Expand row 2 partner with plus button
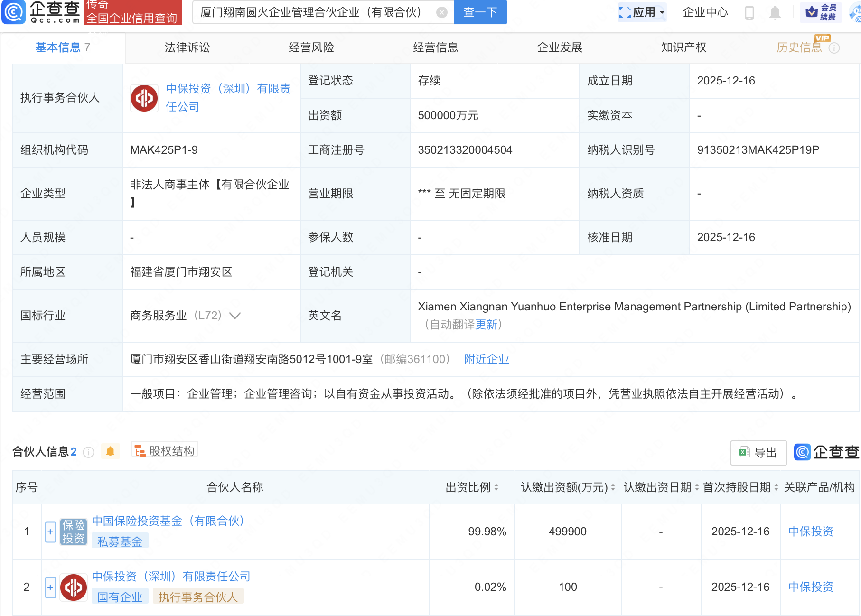 click(x=50, y=587)
